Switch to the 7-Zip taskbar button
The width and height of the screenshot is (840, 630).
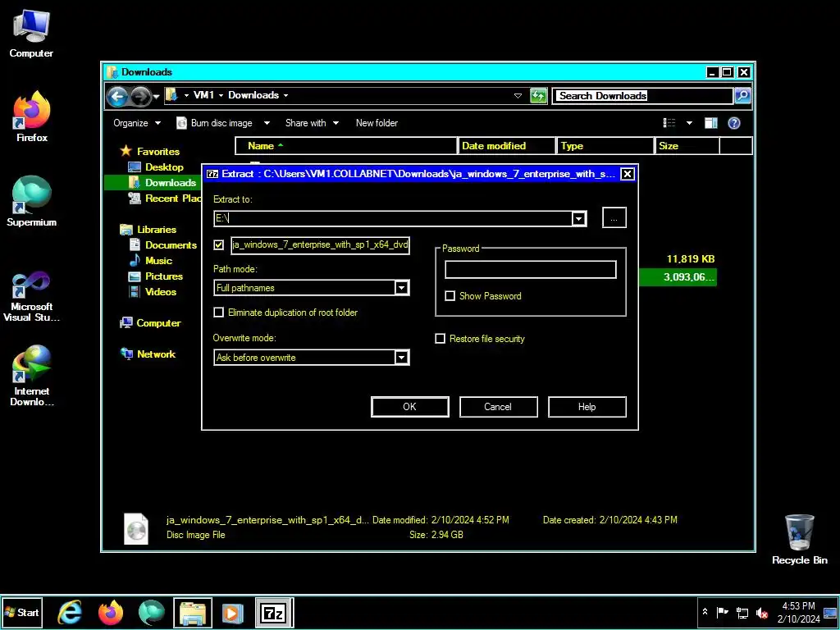coord(274,612)
